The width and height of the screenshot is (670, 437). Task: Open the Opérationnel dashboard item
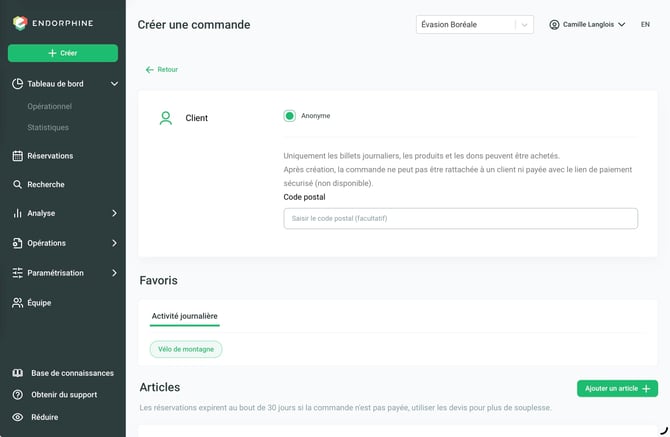[50, 106]
